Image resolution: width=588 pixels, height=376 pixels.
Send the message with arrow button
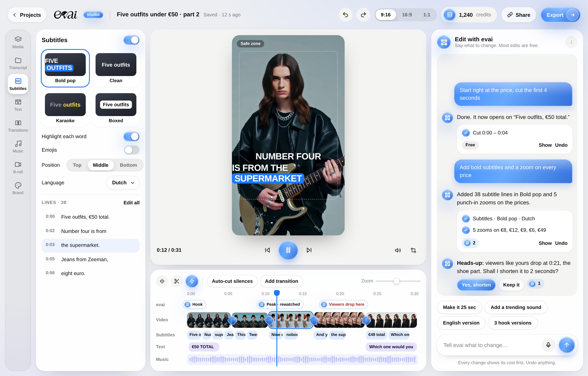(x=567, y=345)
